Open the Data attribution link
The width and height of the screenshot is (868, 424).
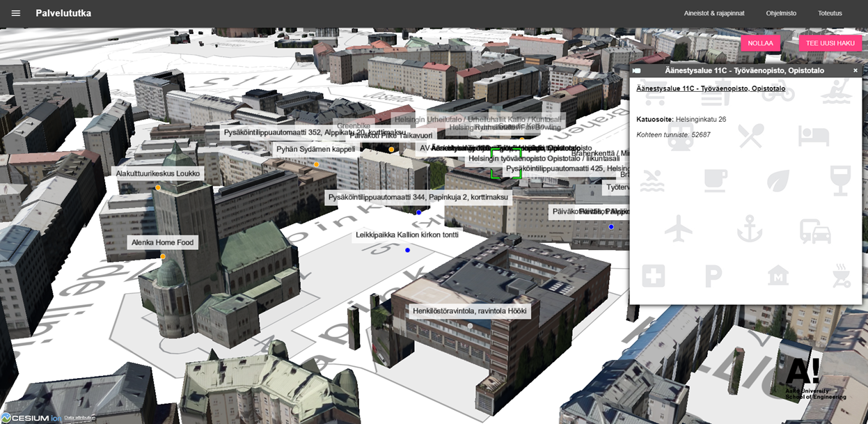pyautogui.click(x=79, y=418)
